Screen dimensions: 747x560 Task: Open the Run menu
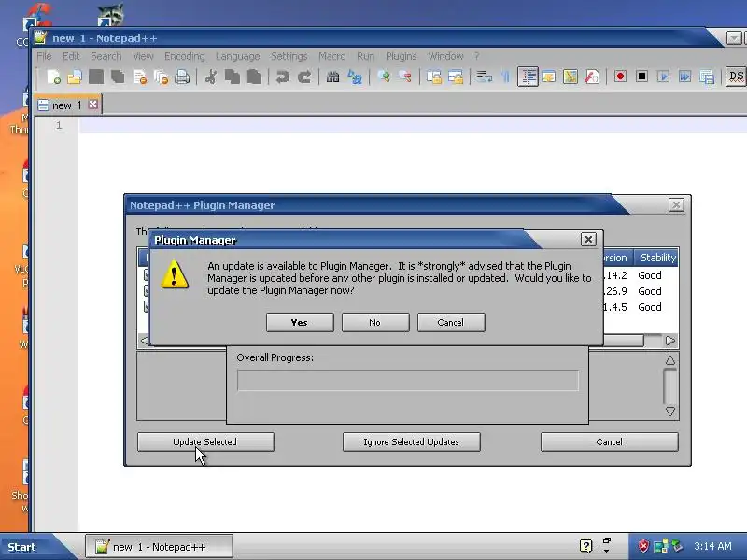coord(365,56)
